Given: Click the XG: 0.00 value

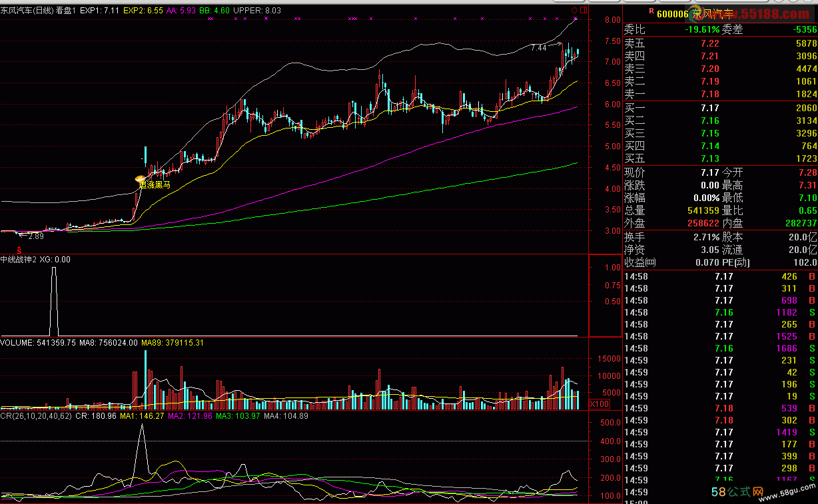Looking at the screenshot, I should 55,260.
